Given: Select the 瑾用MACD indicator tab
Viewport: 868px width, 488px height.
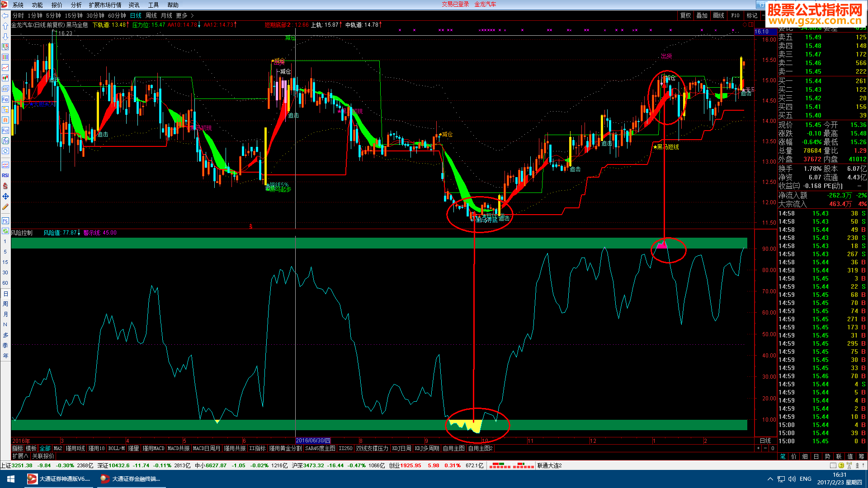Looking at the screenshot, I should coord(153,448).
